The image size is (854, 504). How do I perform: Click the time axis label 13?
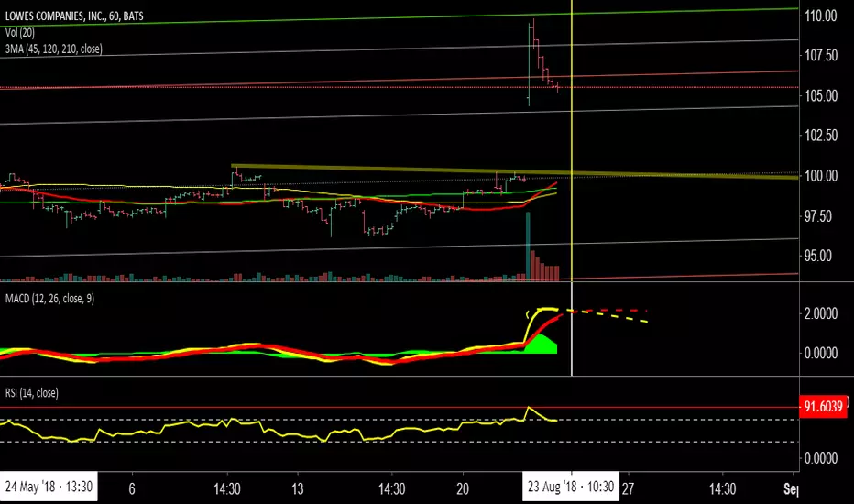click(x=298, y=488)
